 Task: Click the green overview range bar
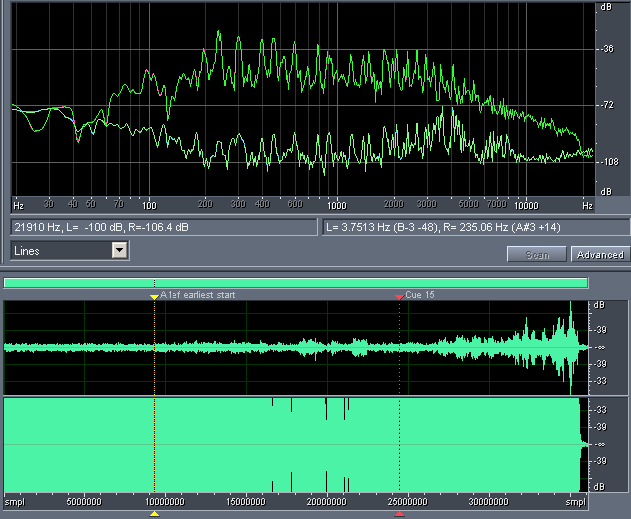pos(296,283)
